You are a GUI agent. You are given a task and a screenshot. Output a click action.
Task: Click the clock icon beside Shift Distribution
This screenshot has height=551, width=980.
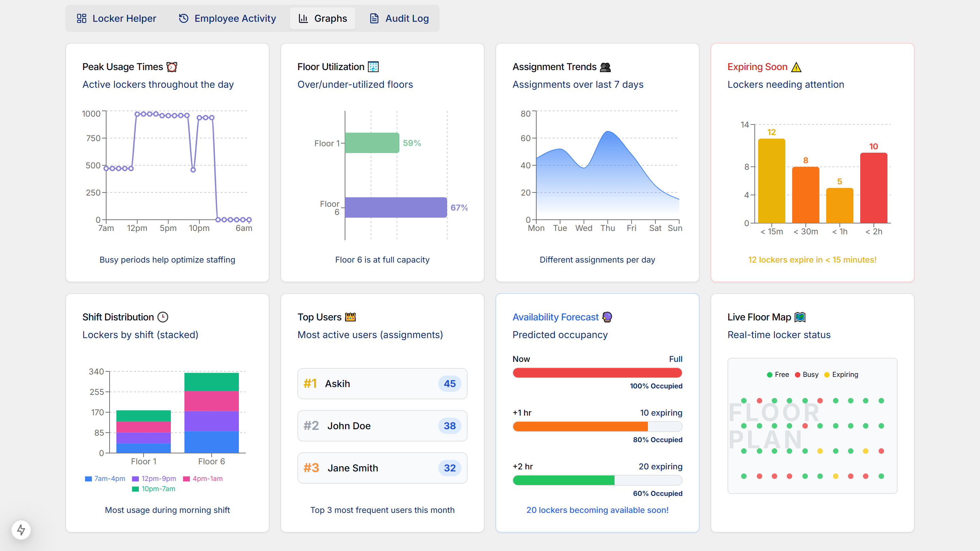click(x=163, y=317)
